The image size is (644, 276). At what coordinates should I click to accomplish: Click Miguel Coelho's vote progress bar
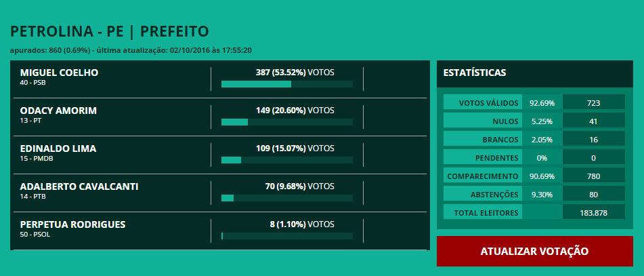coord(286,84)
